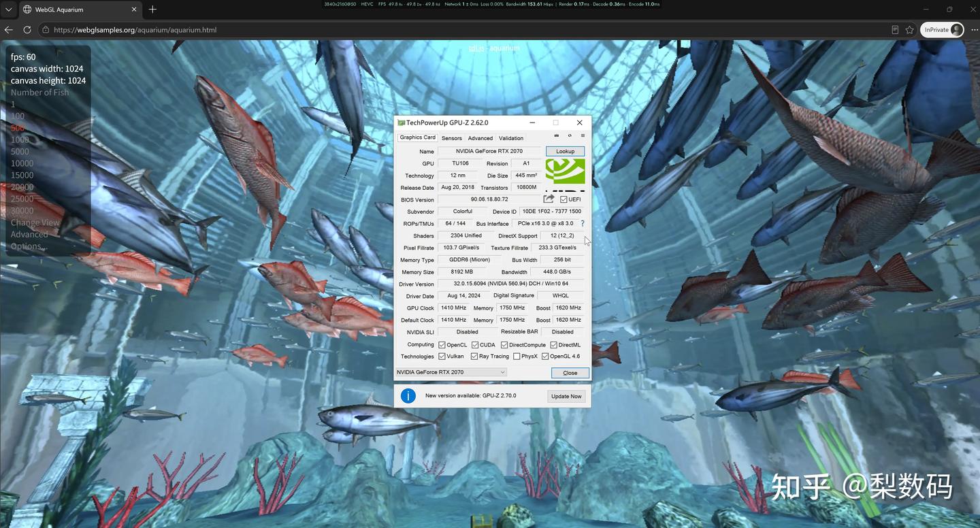Click the BIOS export share icon
Screen dimensions: 980x528
[x=549, y=199]
